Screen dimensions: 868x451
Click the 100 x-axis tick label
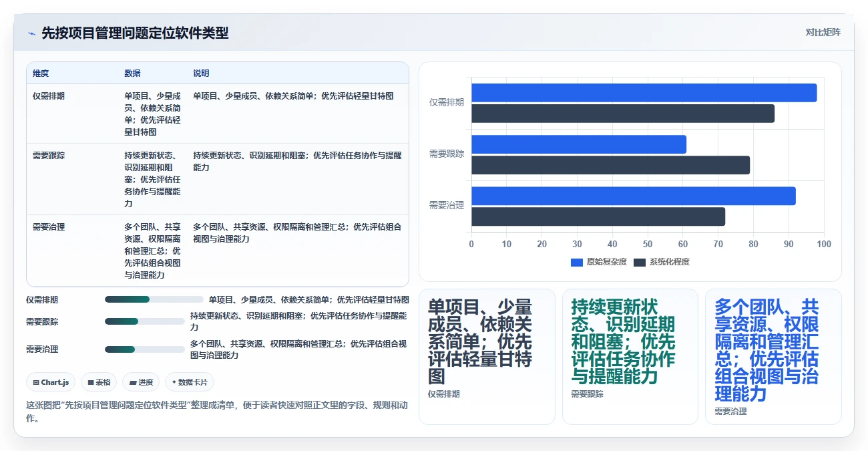pos(824,245)
